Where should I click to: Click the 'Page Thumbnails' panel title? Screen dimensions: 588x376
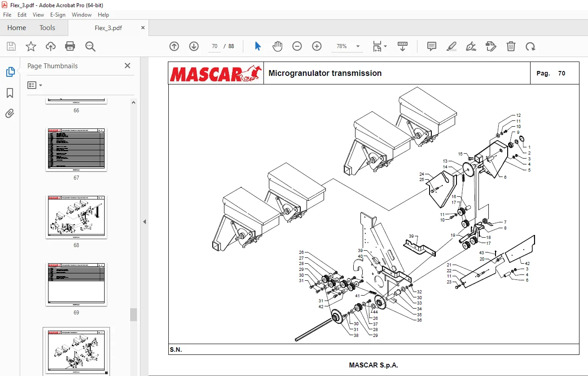point(53,66)
